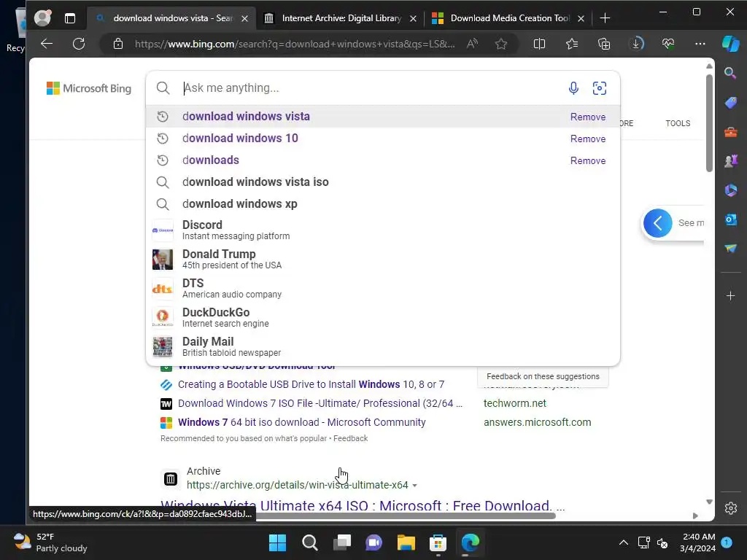Open Download Windows 7 ISO File link
747x560 pixels.
pos(320,403)
